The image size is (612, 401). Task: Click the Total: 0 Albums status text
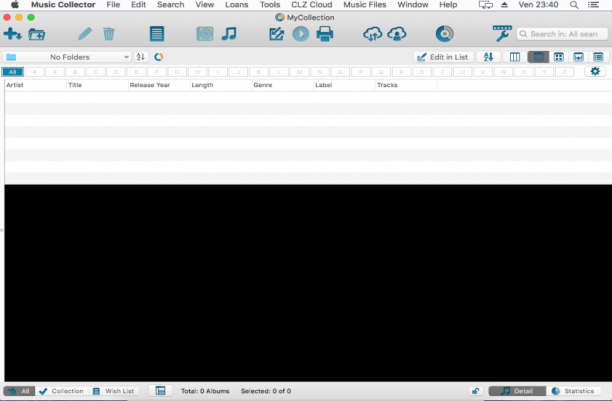(x=205, y=391)
